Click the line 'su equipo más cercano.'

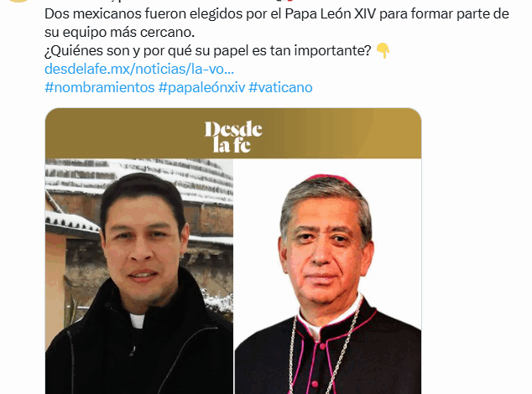(119, 33)
